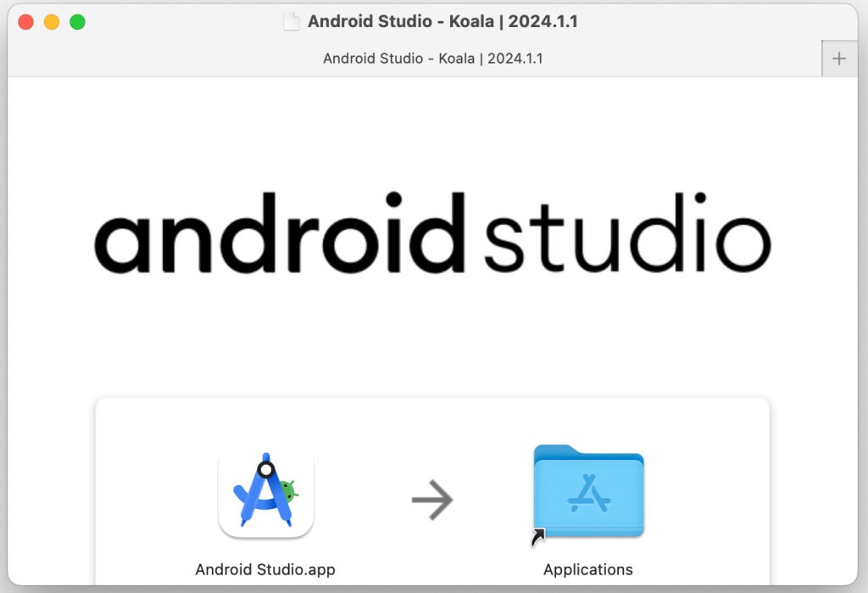
Task: Select the 'Android Studio.app' file name label
Action: 265,569
